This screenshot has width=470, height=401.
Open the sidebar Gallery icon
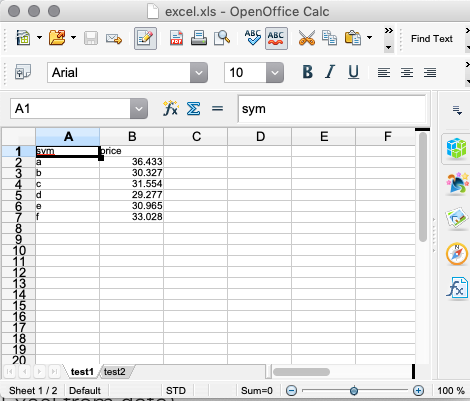click(x=457, y=218)
